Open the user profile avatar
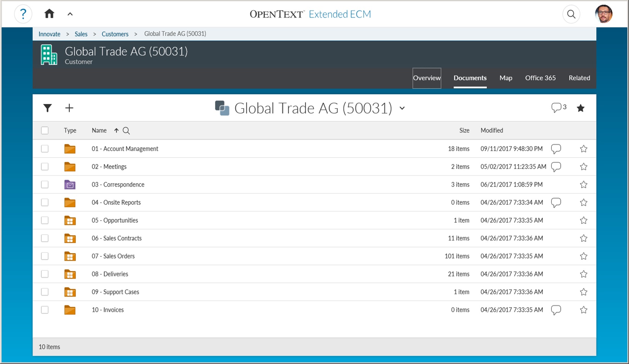The height and width of the screenshot is (364, 629). pyautogui.click(x=604, y=14)
